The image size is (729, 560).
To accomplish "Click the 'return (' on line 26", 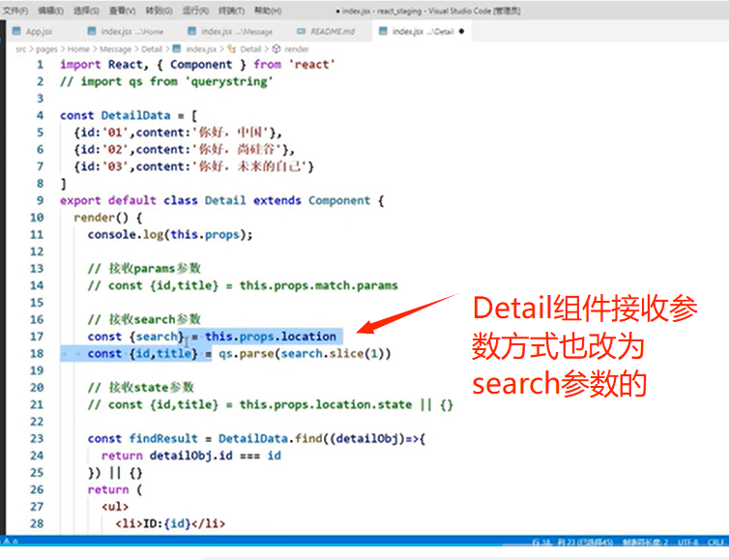I will tap(115, 489).
